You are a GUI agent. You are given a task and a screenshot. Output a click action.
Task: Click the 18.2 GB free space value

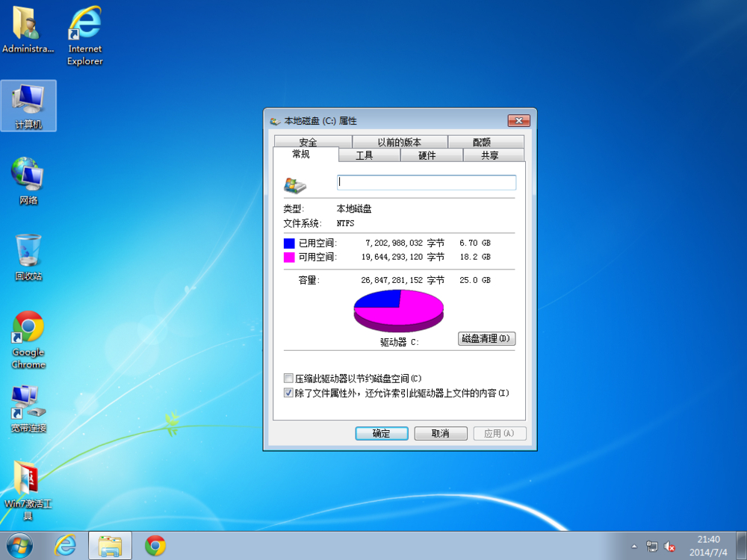tap(475, 257)
